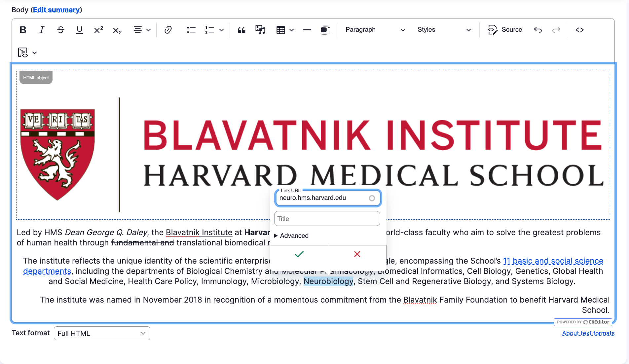Insert a horizontal line
This screenshot has height=364, width=629.
point(307,30)
